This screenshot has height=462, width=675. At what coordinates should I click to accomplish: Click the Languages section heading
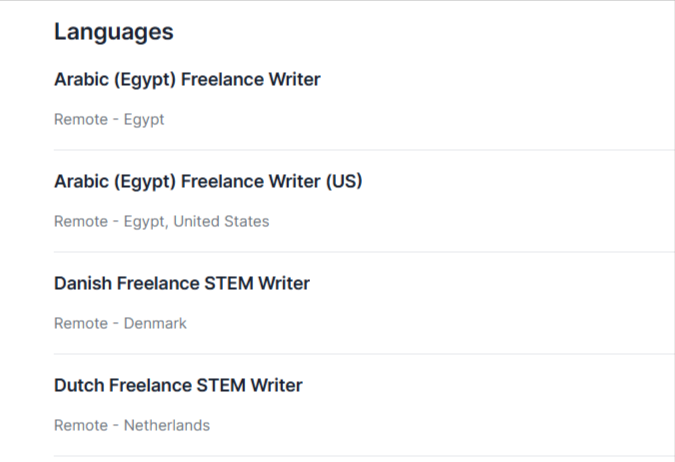pyautogui.click(x=113, y=31)
